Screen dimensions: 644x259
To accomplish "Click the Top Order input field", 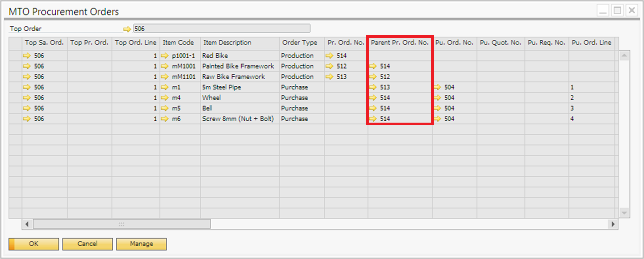I will tap(221, 29).
